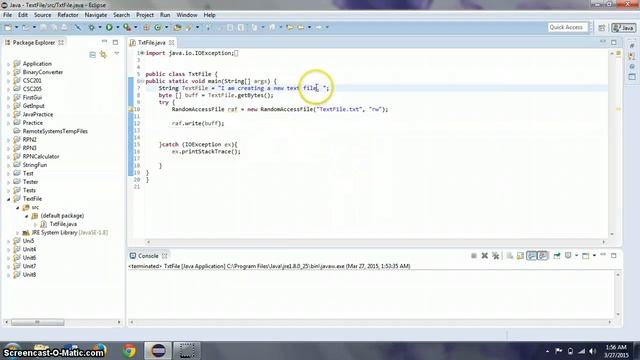The height and width of the screenshot is (360, 640).
Task: Expand the BinaryConverter project
Action: click(8, 72)
